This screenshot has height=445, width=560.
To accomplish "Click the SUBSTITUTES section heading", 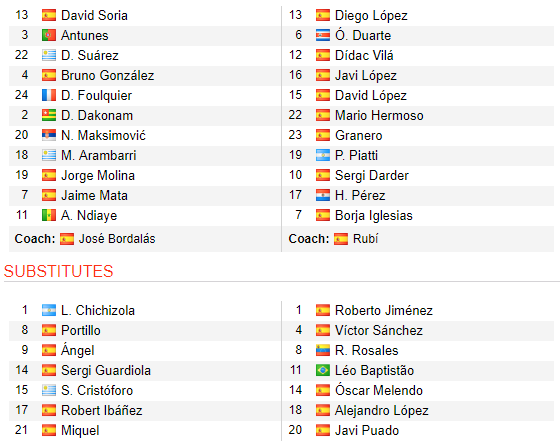I will [58, 271].
